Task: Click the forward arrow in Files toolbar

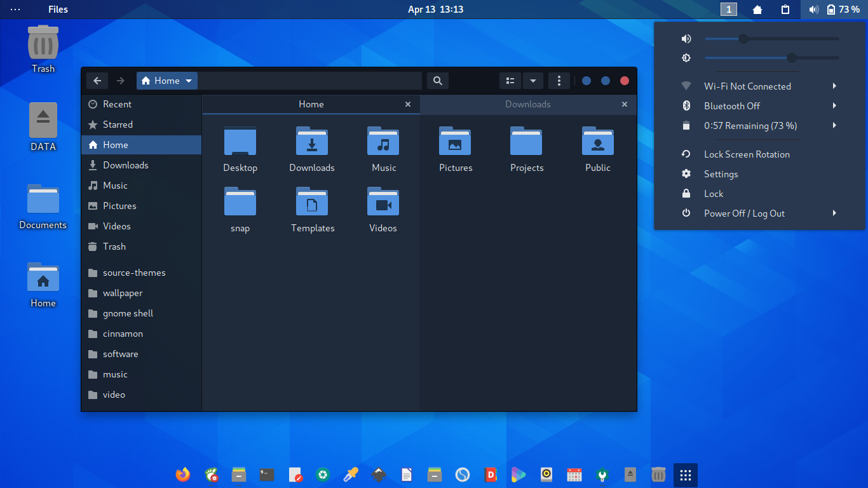Action: click(x=120, y=81)
